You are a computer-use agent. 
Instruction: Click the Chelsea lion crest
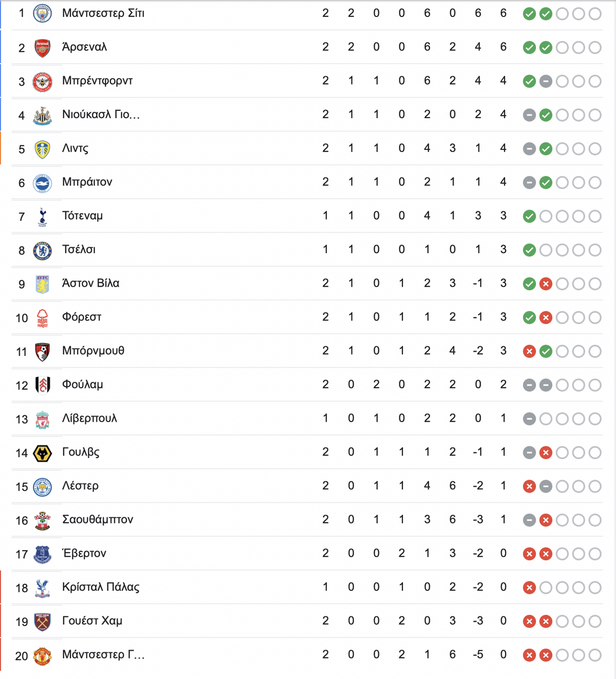[x=43, y=250]
